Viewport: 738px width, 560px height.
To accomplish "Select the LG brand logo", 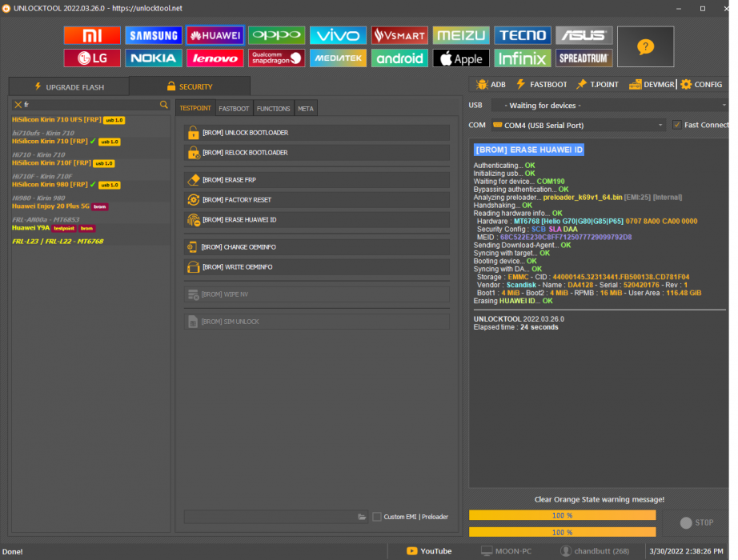I will pyautogui.click(x=92, y=58).
